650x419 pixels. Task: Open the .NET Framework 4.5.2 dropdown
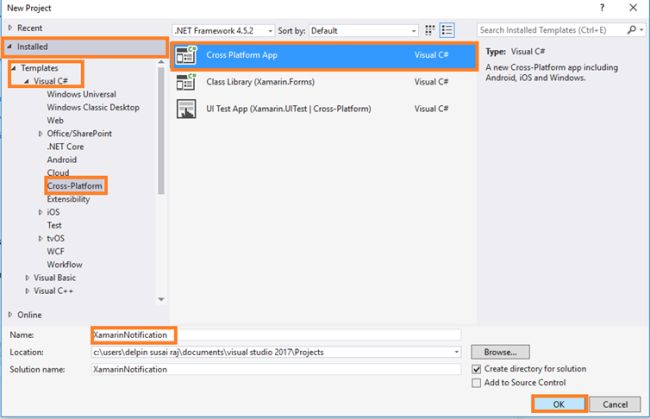click(223, 31)
